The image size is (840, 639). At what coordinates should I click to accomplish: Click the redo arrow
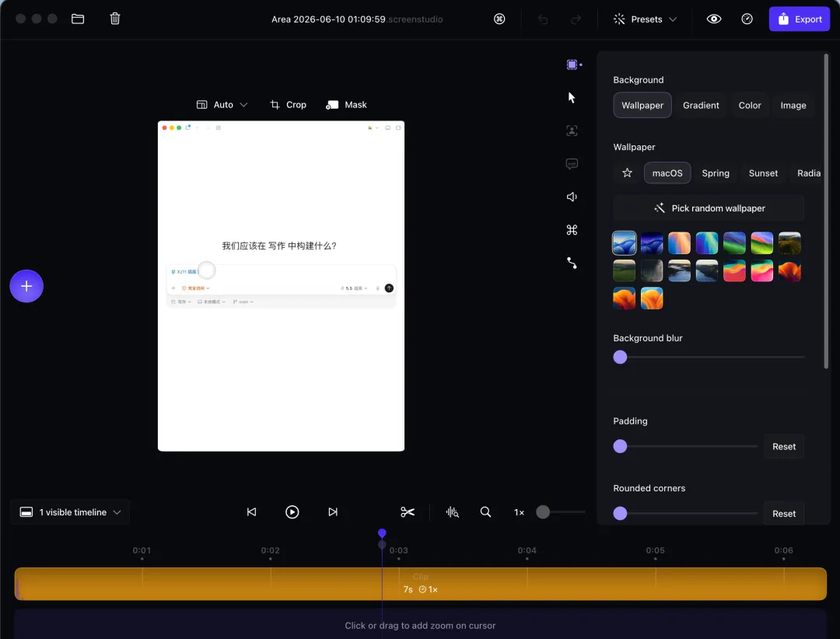576,19
